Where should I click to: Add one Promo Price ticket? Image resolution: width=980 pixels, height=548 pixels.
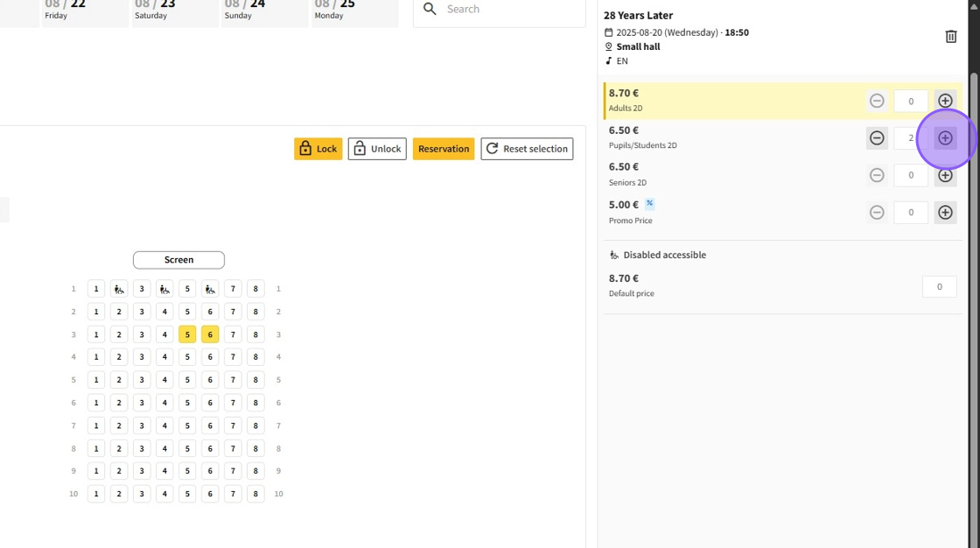click(945, 213)
